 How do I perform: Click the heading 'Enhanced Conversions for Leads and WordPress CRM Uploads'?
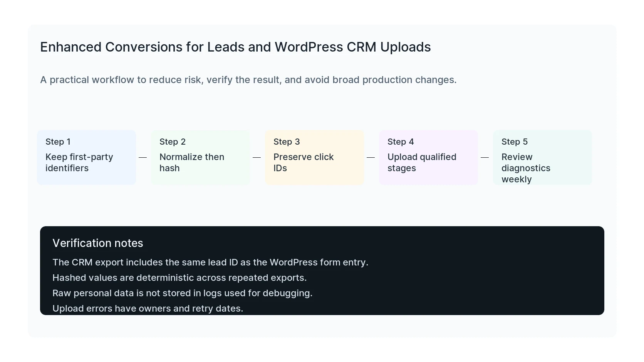pos(235,47)
